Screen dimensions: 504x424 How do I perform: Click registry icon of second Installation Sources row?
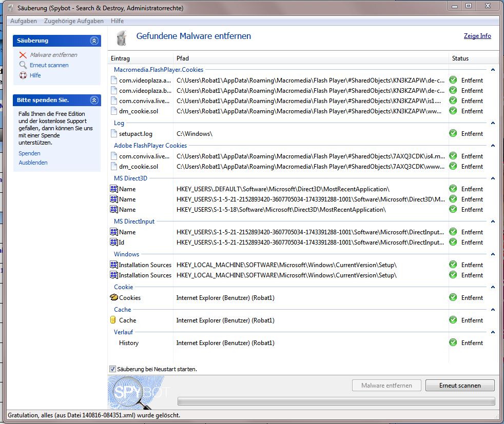114,275
